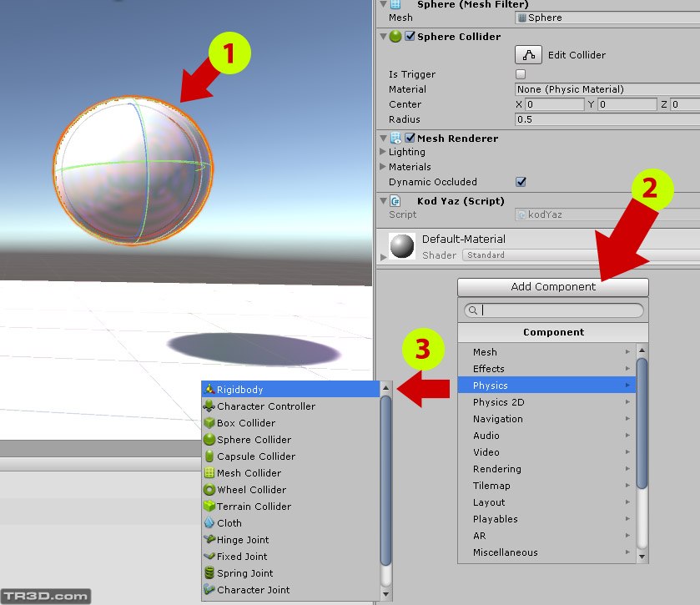
Task: Click the Add Component search field
Action: (552, 310)
